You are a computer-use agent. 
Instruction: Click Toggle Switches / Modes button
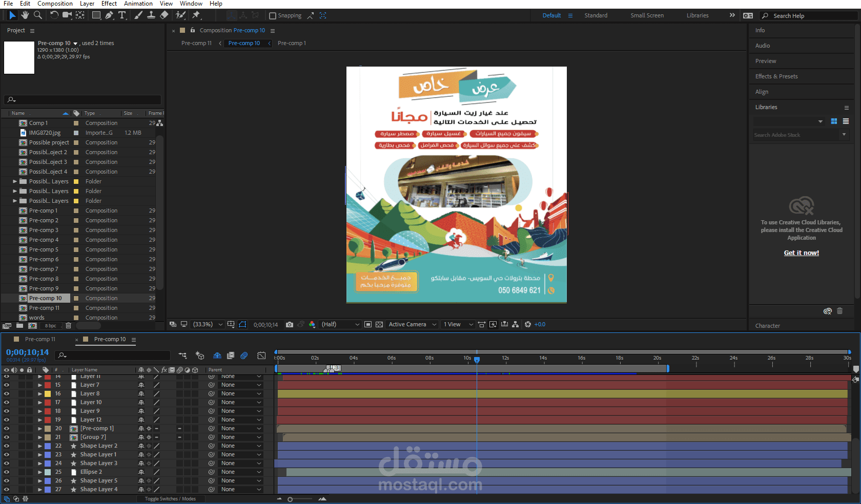click(170, 498)
